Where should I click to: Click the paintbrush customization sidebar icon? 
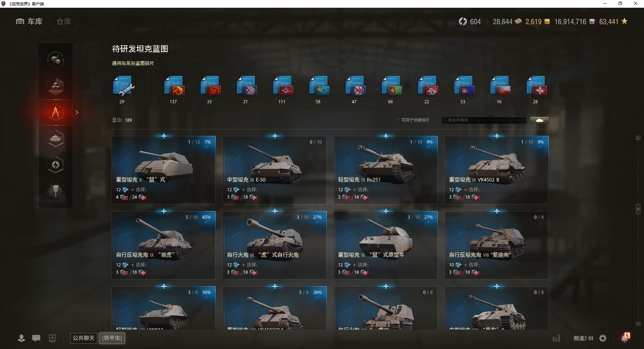[x=56, y=191]
